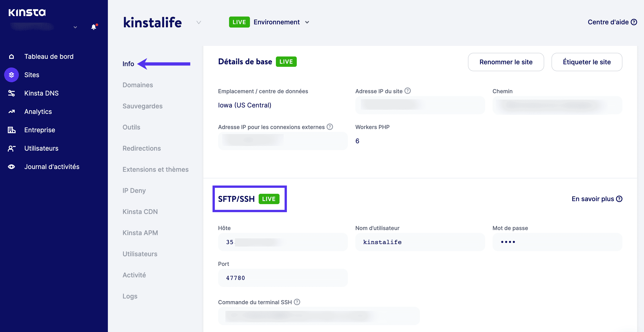Open the Tableau de bord home icon

pos(11,56)
